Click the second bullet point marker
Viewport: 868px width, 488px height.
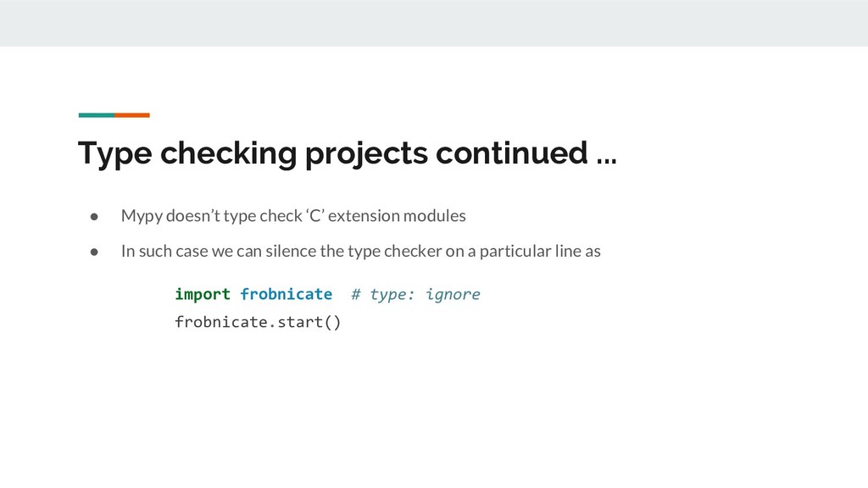96,252
